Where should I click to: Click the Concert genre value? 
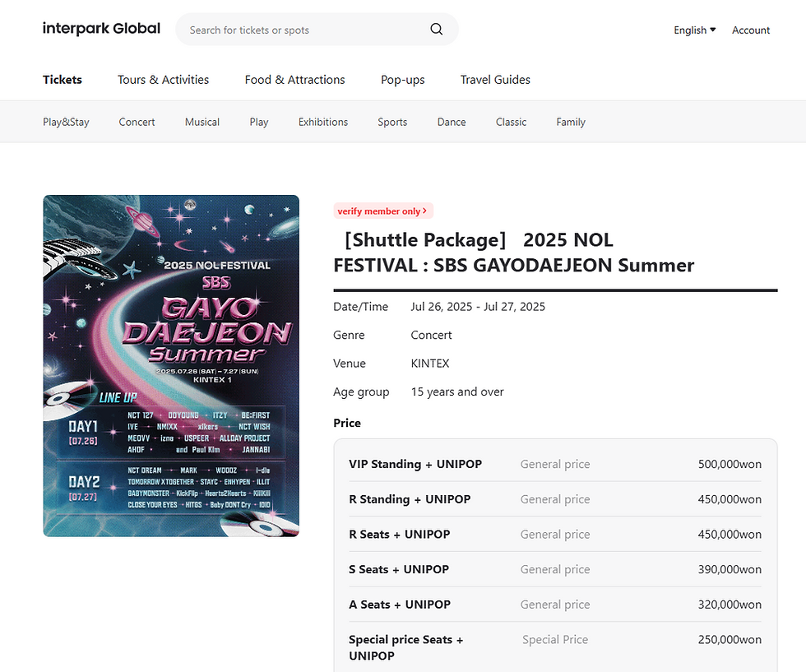coord(431,336)
